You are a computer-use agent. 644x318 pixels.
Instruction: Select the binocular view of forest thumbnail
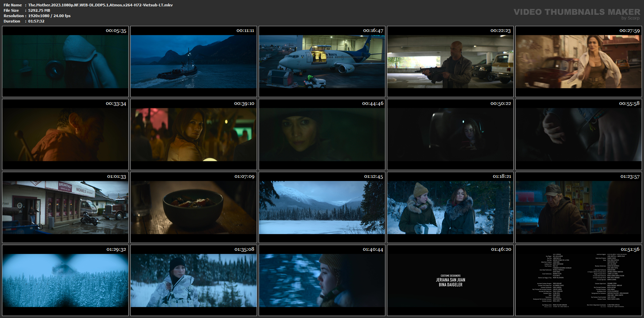point(65,280)
